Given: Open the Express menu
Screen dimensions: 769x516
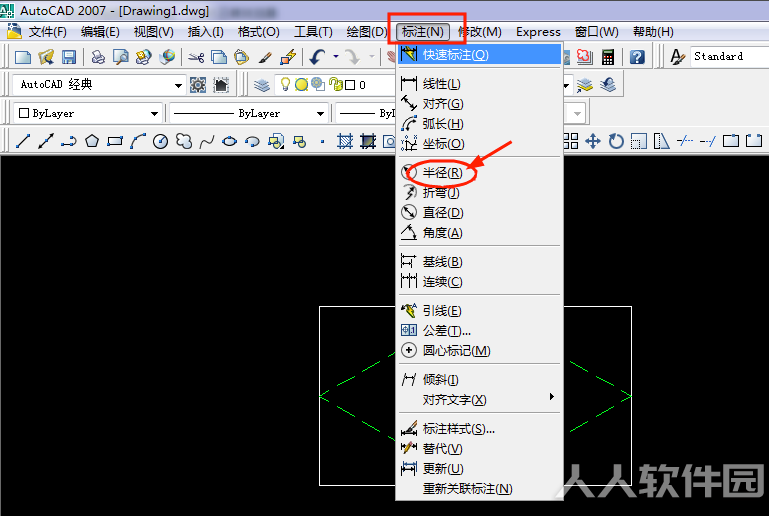Looking at the screenshot, I should point(538,32).
